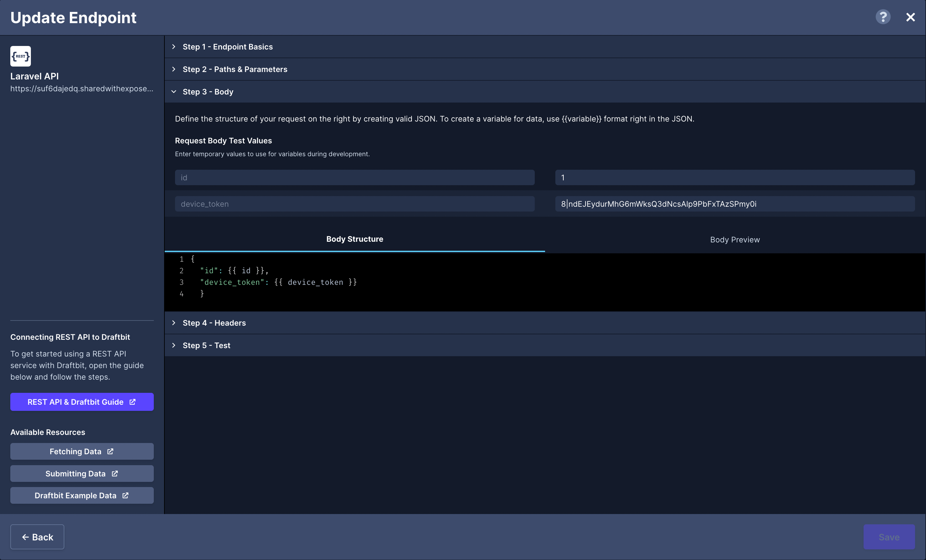The image size is (926, 560).
Task: Open the Draftbit Example Data resource
Action: [82, 495]
